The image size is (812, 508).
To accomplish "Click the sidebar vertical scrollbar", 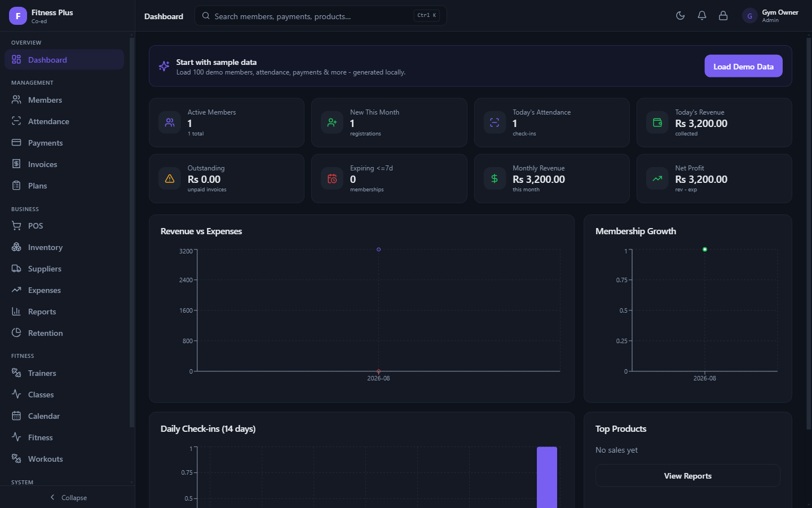I will click(x=132, y=233).
